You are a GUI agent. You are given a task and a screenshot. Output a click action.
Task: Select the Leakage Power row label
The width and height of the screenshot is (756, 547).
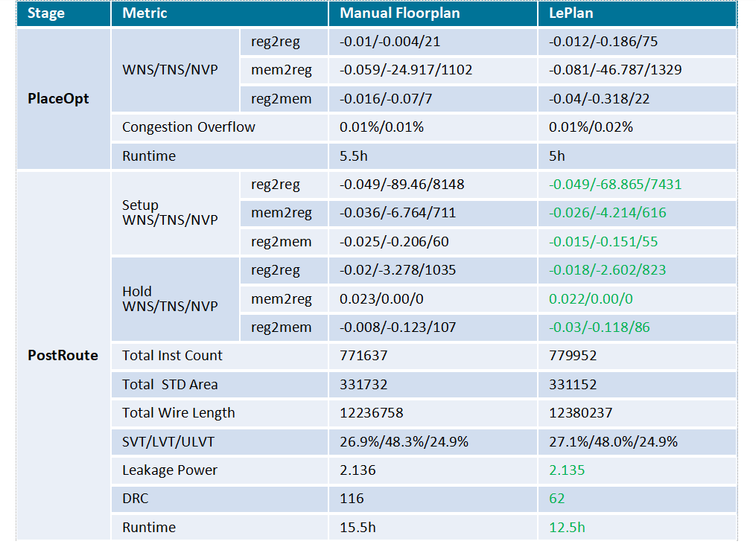pos(170,470)
